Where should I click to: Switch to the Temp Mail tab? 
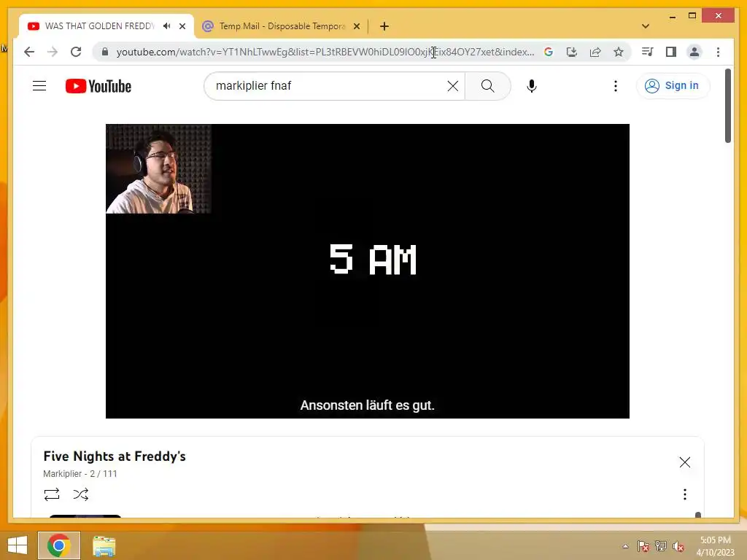[281, 26]
